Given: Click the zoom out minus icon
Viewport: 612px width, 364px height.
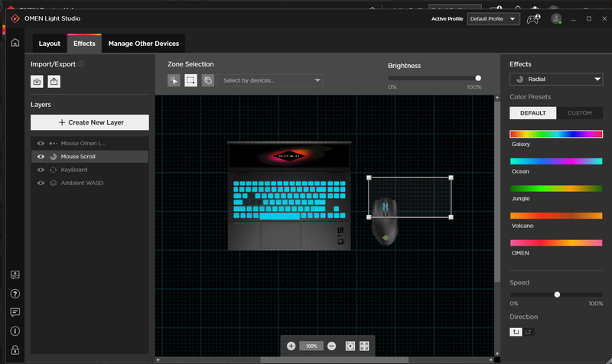Looking at the screenshot, I should point(331,346).
